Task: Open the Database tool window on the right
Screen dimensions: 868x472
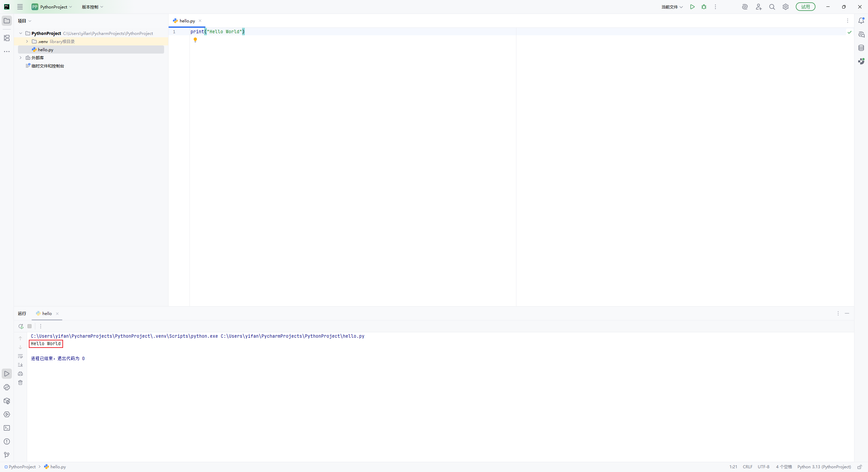Action: pos(861,47)
